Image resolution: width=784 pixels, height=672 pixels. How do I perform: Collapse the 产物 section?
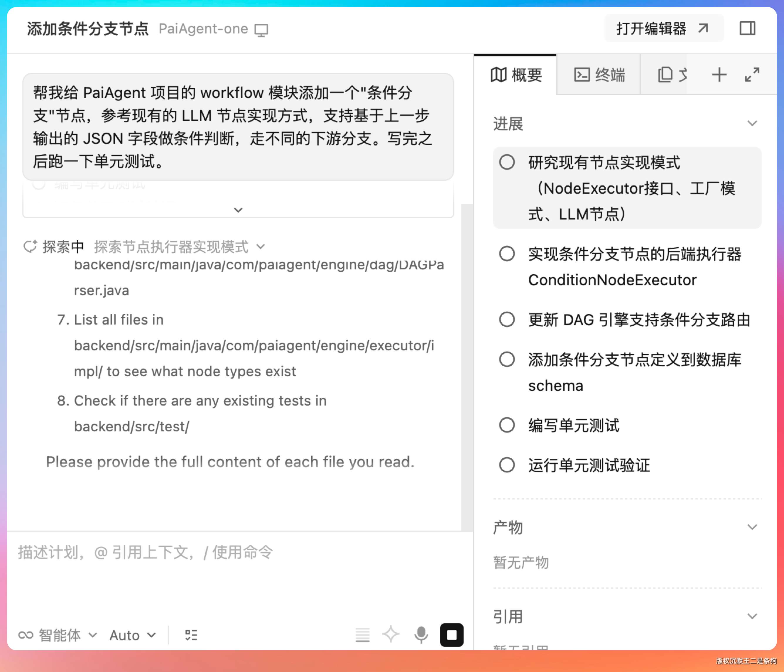pos(752,527)
